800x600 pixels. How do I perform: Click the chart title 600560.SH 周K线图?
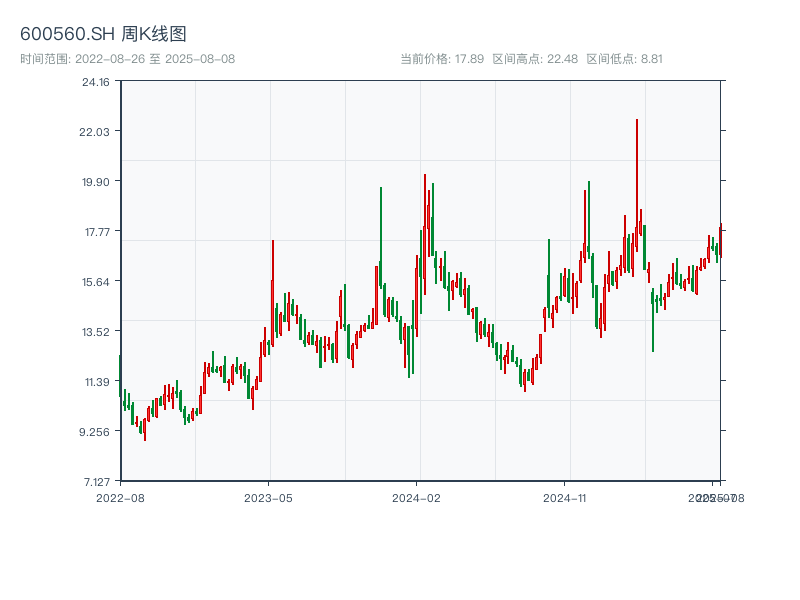103,34
